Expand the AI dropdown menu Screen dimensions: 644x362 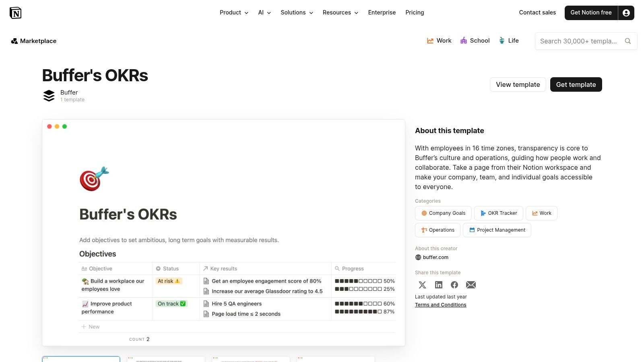coord(264,12)
